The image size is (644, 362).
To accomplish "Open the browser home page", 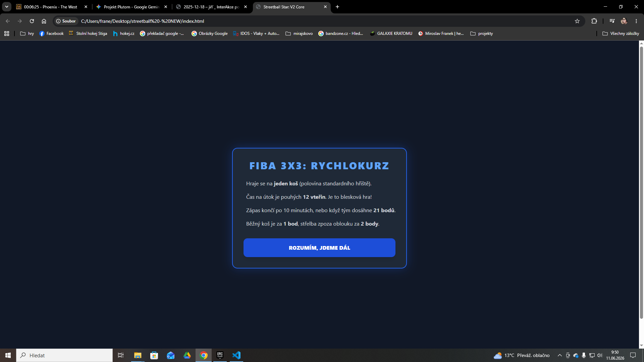I will pos(44,21).
